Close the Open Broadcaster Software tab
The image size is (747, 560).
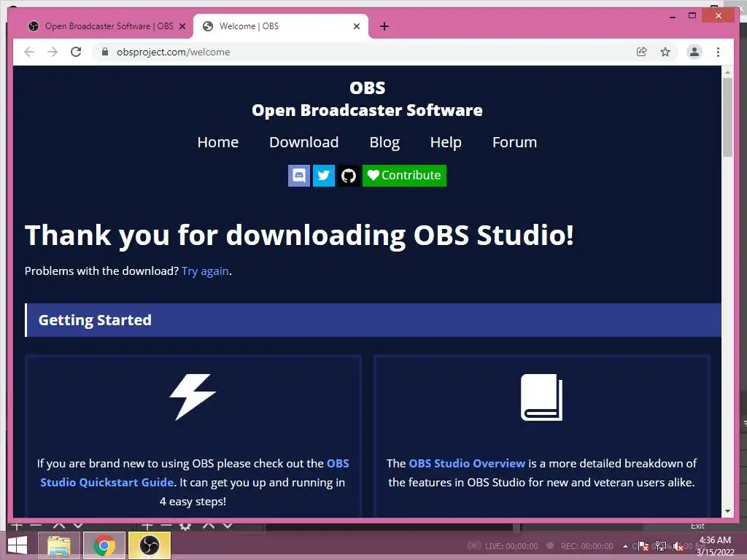pos(182,26)
